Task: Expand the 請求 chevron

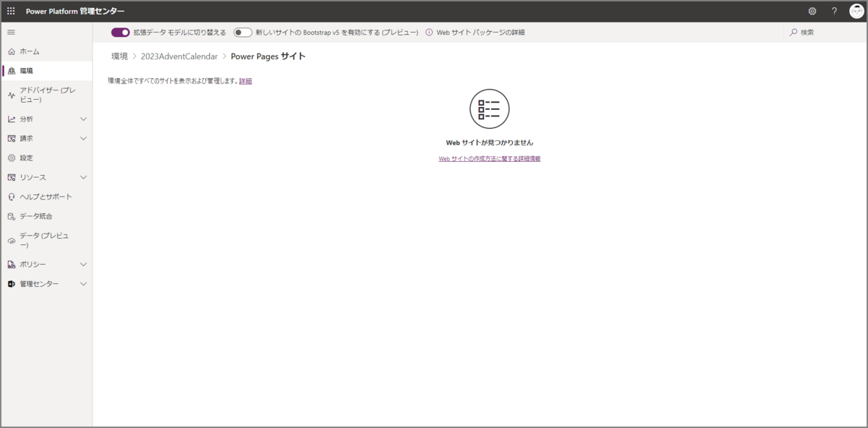Action: [83, 138]
